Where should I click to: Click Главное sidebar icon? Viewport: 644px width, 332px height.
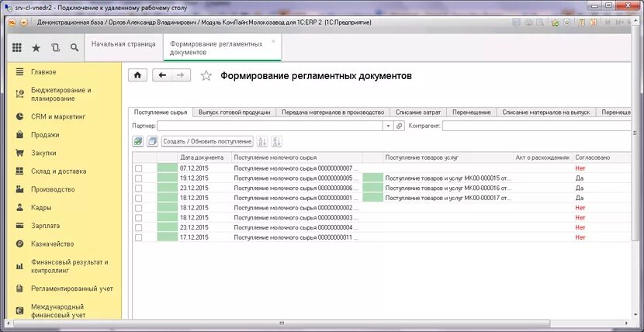(19, 72)
